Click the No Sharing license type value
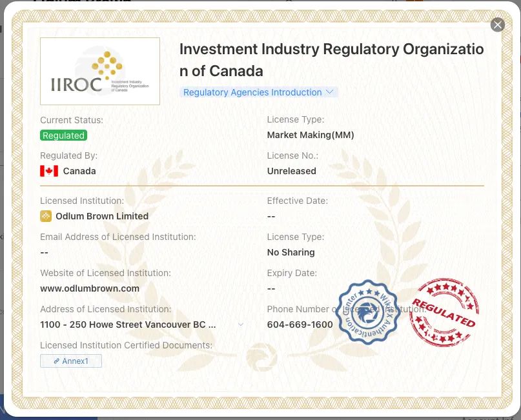This screenshot has height=420, width=521. (291, 252)
